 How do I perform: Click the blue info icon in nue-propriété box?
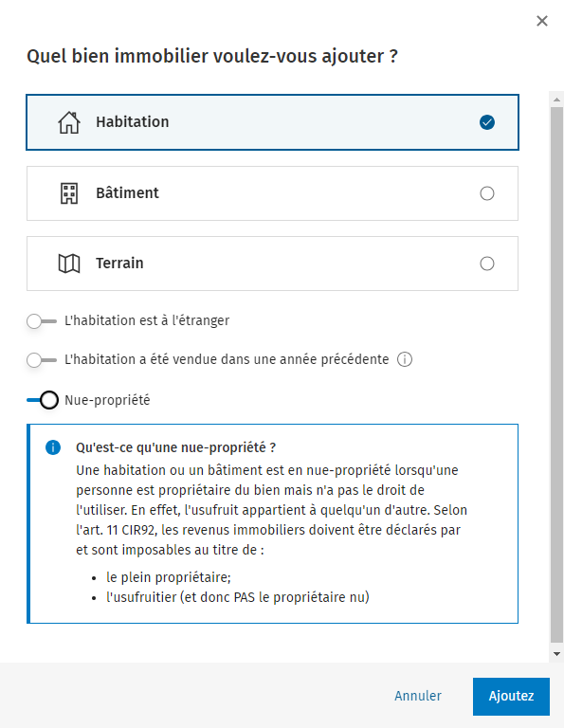pos(53,447)
